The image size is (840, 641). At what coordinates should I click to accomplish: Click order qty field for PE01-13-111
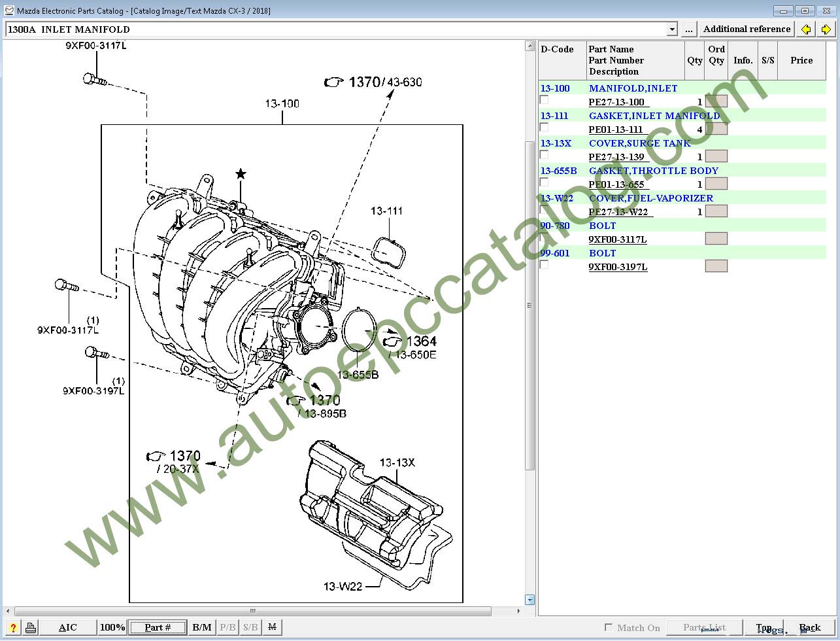(716, 129)
